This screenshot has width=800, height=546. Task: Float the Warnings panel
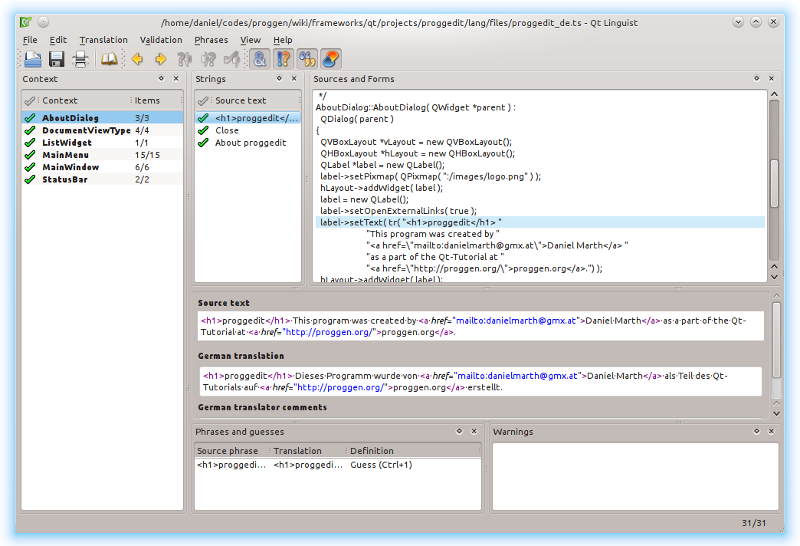[x=755, y=432]
